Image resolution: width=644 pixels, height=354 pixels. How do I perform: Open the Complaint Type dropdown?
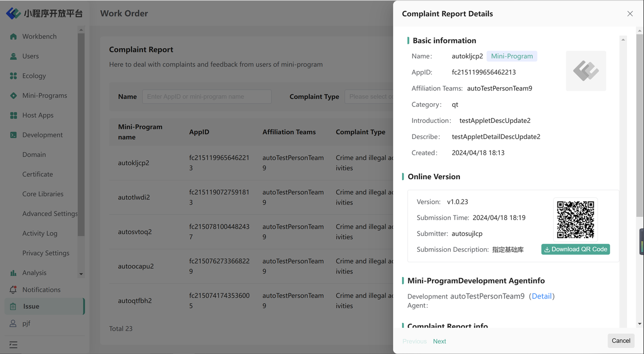[369, 97]
